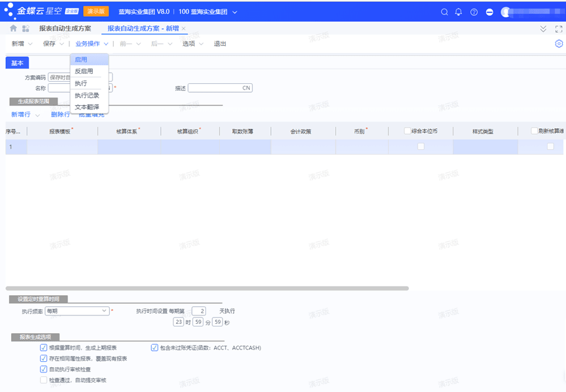Enable 检查通过，自动提交审核 checkbox
The width and height of the screenshot is (566, 392).
pos(43,380)
